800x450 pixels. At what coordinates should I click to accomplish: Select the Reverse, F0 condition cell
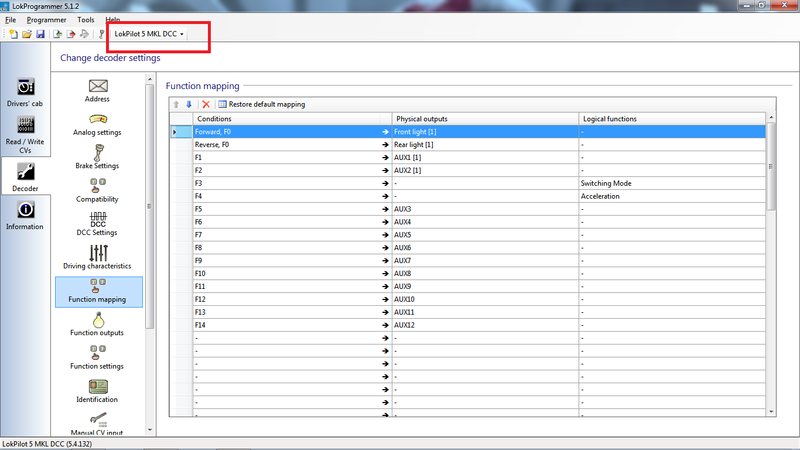tap(292, 144)
